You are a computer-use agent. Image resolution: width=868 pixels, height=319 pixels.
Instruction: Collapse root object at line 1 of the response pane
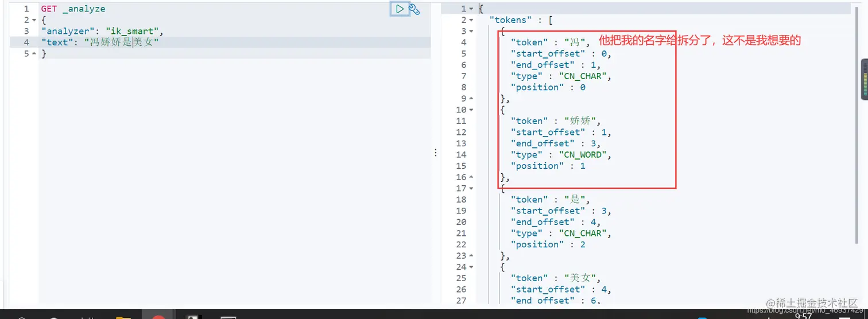point(471,9)
